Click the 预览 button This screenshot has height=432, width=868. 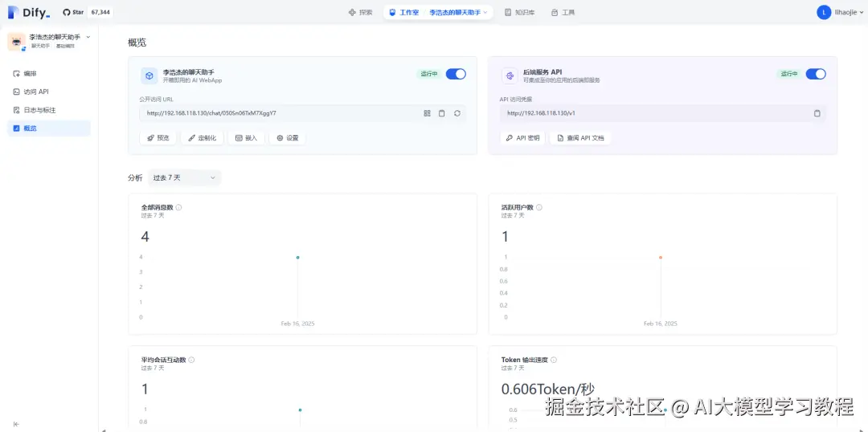pyautogui.click(x=158, y=138)
